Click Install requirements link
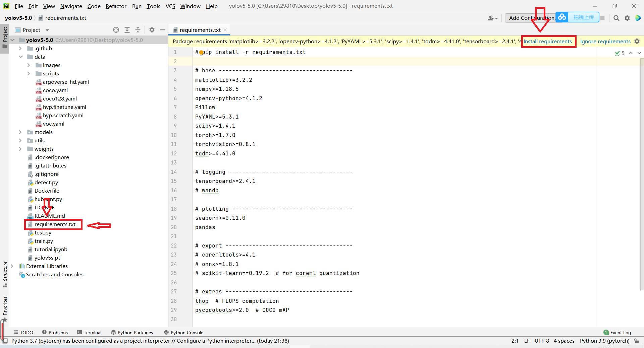Screen dimensions: 644x348 [x=548, y=41]
